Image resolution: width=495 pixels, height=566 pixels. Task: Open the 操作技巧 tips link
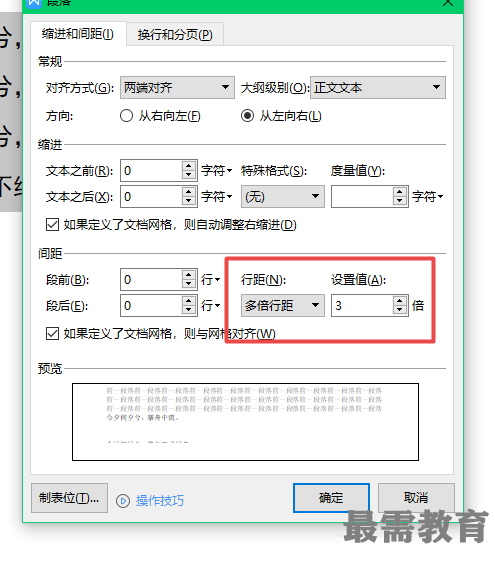point(160,501)
